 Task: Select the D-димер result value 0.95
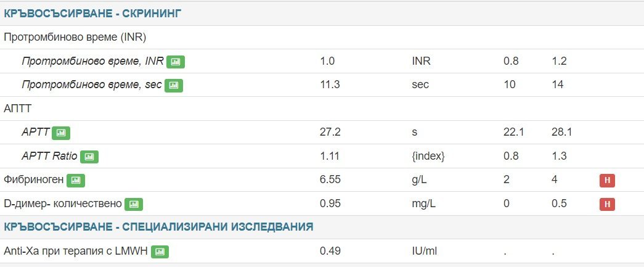[330, 203]
